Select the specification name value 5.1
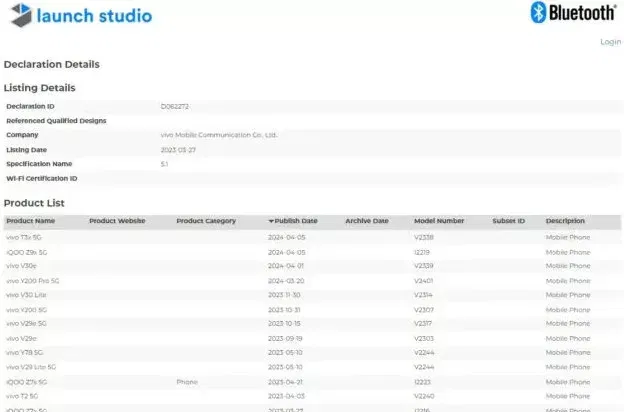Viewport: 624px width, 412px height. coord(164,164)
